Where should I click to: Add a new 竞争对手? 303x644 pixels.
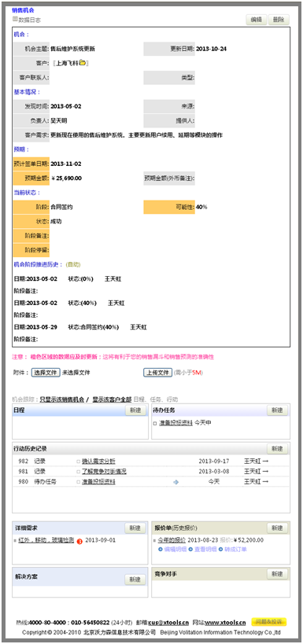[x=278, y=574]
